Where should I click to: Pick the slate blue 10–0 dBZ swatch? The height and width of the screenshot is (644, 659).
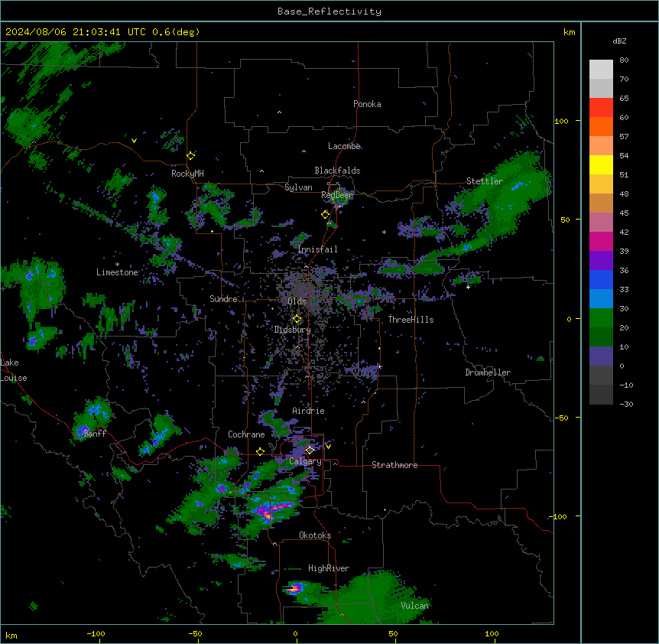(601, 356)
